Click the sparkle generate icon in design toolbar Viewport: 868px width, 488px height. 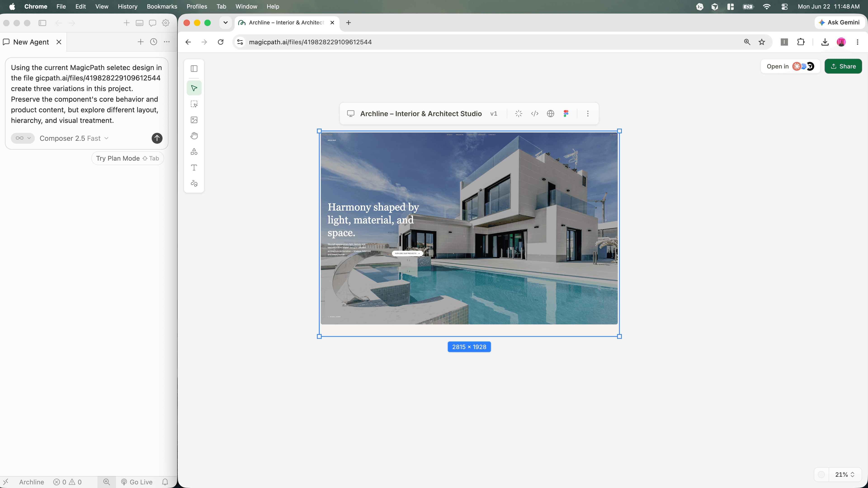point(519,114)
